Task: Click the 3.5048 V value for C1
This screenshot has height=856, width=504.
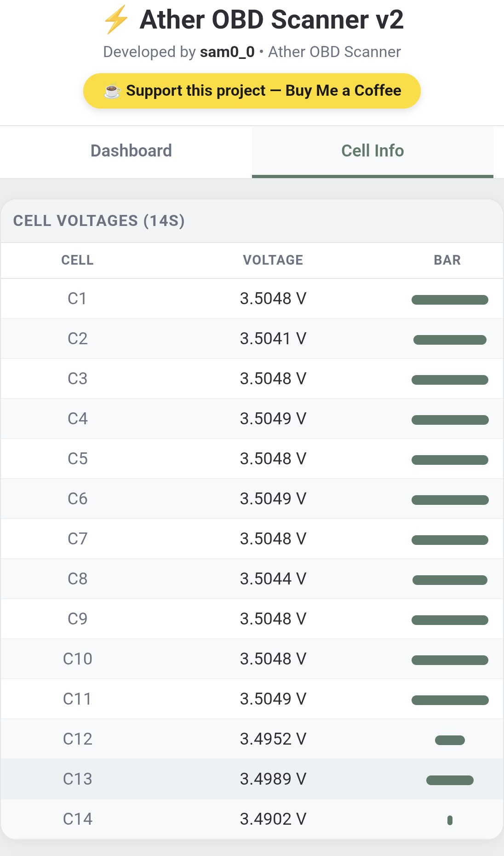Action: tap(273, 299)
